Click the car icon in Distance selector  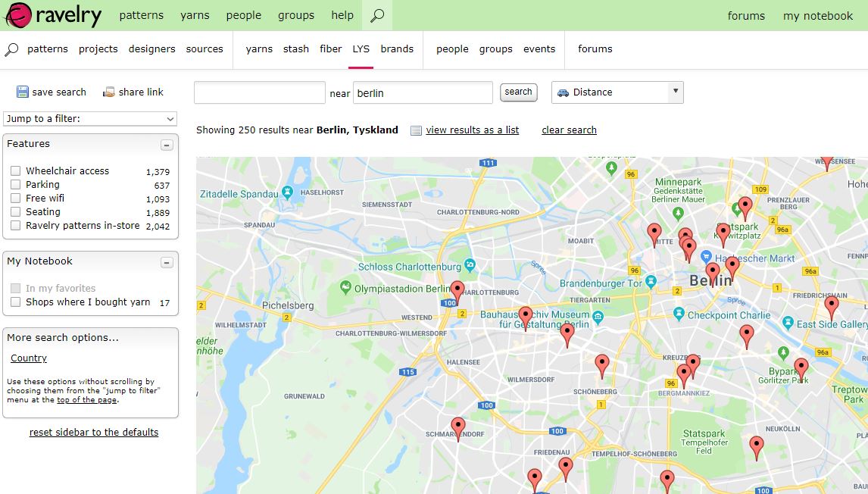pyautogui.click(x=563, y=92)
